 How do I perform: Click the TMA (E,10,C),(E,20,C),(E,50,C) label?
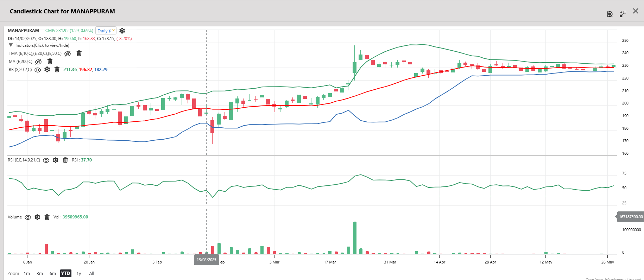(x=35, y=53)
